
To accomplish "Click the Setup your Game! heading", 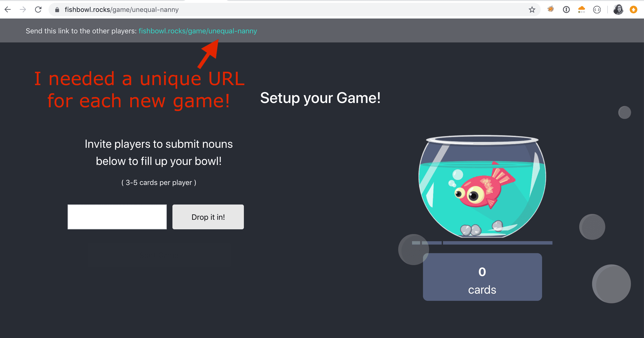I will click(x=320, y=98).
